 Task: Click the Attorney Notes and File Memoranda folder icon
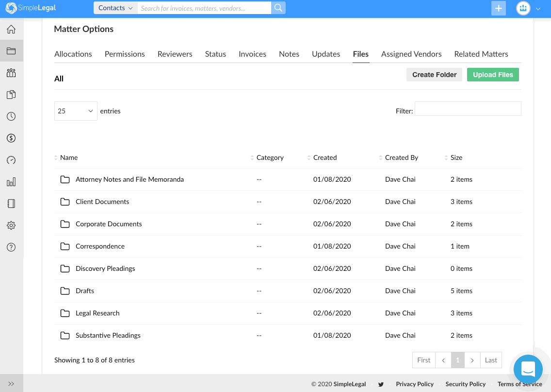click(x=65, y=179)
